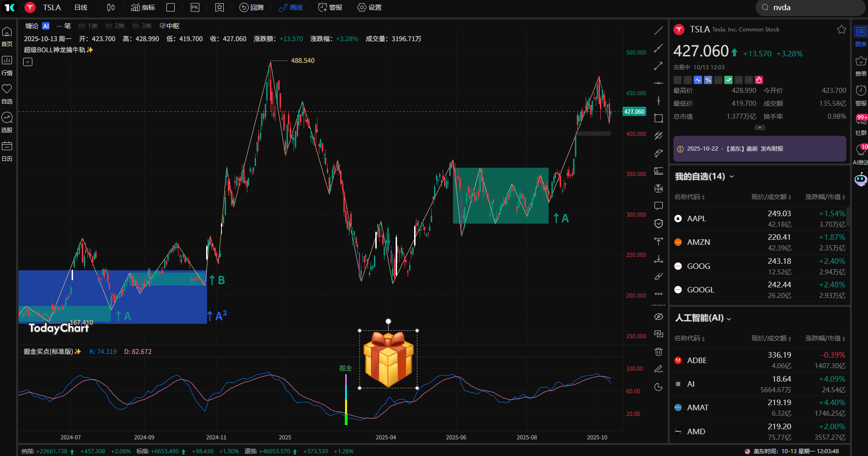Image resolution: width=868 pixels, height=456 pixels.
Task: Open the 警报 alerts panel
Action: (330, 7)
